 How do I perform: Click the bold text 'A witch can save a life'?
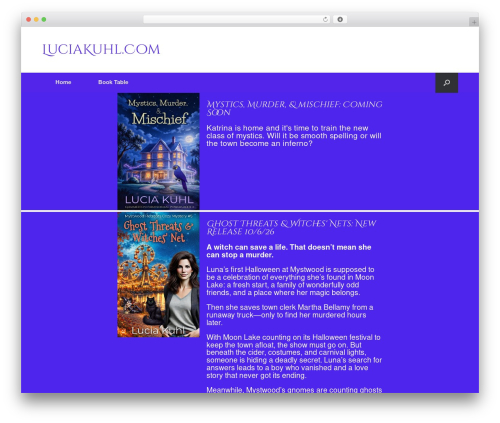click(x=246, y=247)
